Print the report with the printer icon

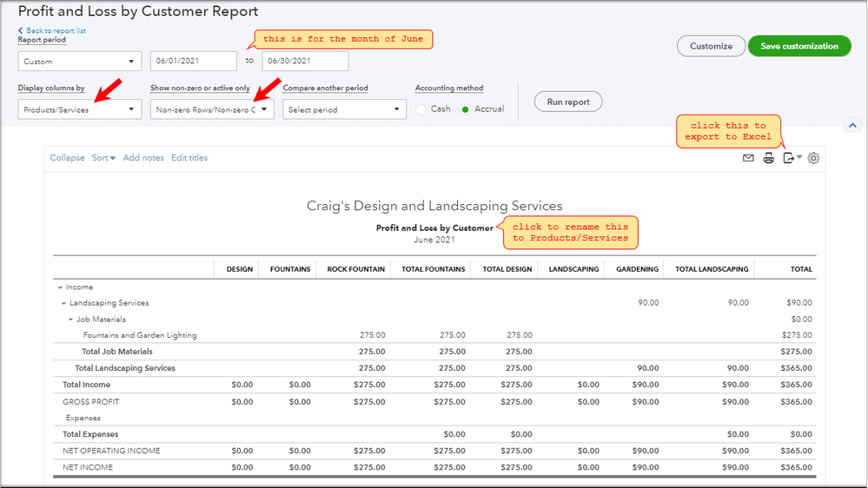coord(768,158)
